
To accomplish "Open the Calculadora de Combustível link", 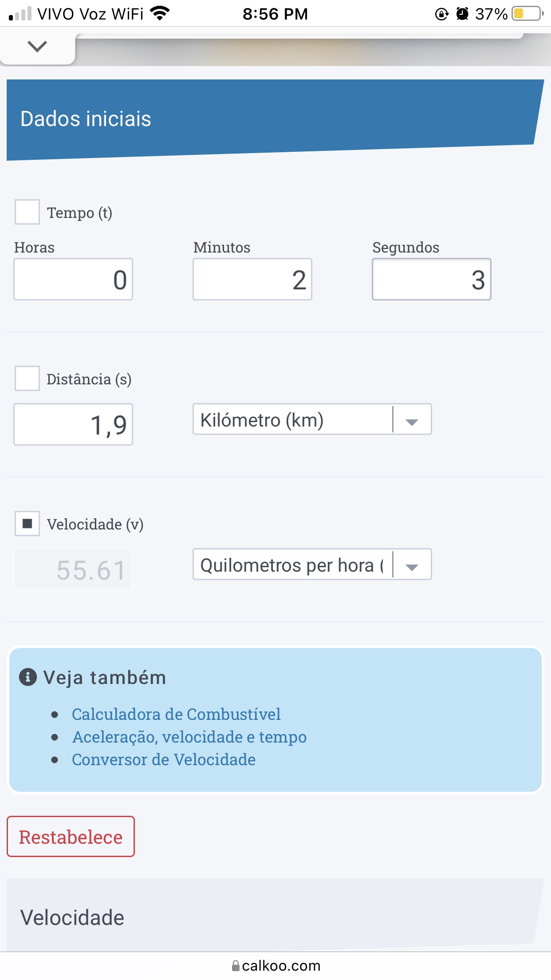I will tap(176, 714).
